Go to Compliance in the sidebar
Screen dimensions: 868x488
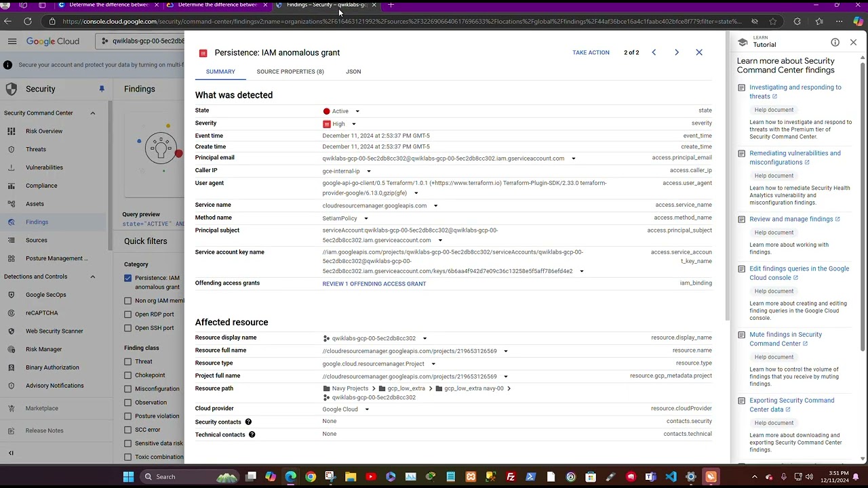coord(41,186)
